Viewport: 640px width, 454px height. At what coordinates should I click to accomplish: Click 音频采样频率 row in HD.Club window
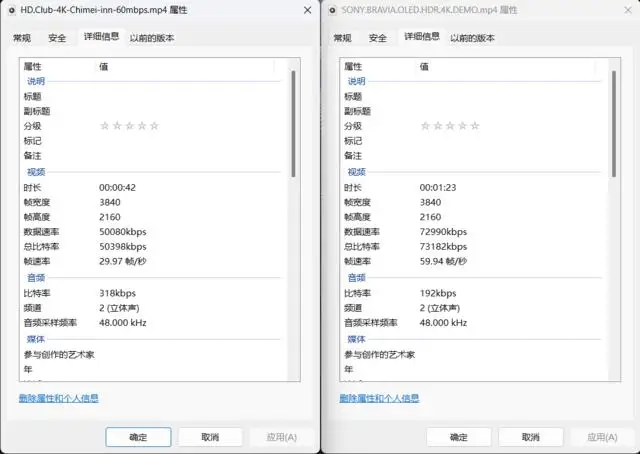(x=151, y=323)
